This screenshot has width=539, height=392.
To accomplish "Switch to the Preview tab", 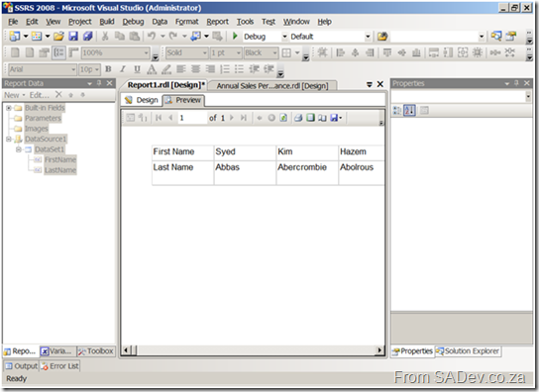I will click(183, 100).
